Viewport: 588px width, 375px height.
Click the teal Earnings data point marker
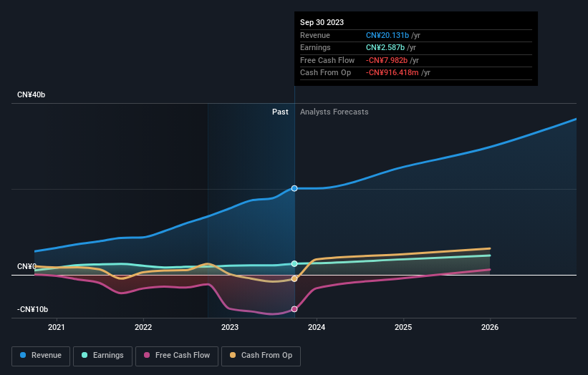click(x=294, y=264)
